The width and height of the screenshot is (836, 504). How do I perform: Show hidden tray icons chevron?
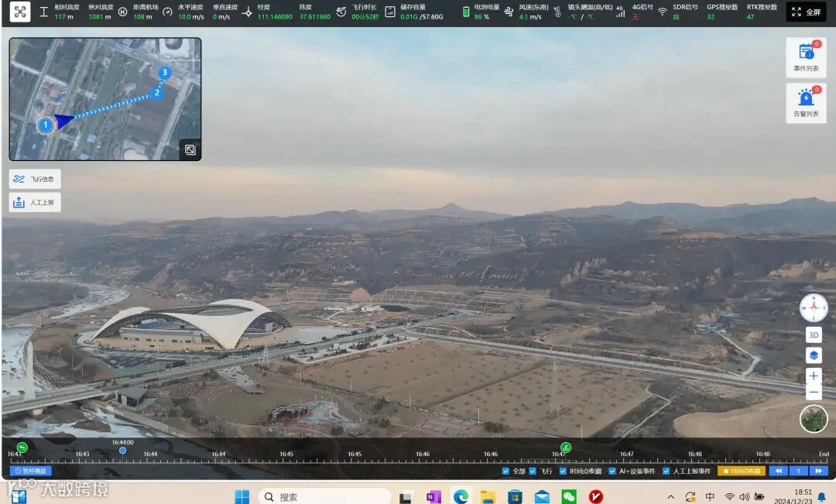[x=670, y=496]
